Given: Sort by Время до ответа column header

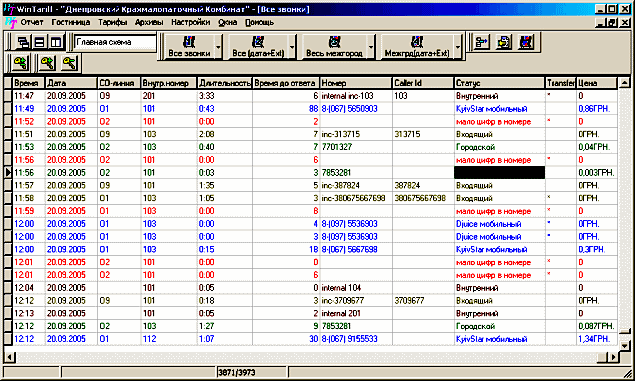Looking at the screenshot, I should point(286,83).
